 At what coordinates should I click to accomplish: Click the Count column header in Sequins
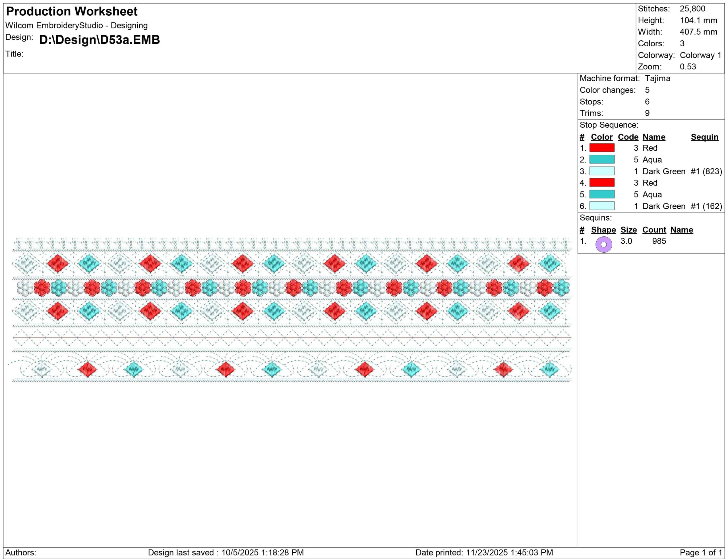[654, 230]
